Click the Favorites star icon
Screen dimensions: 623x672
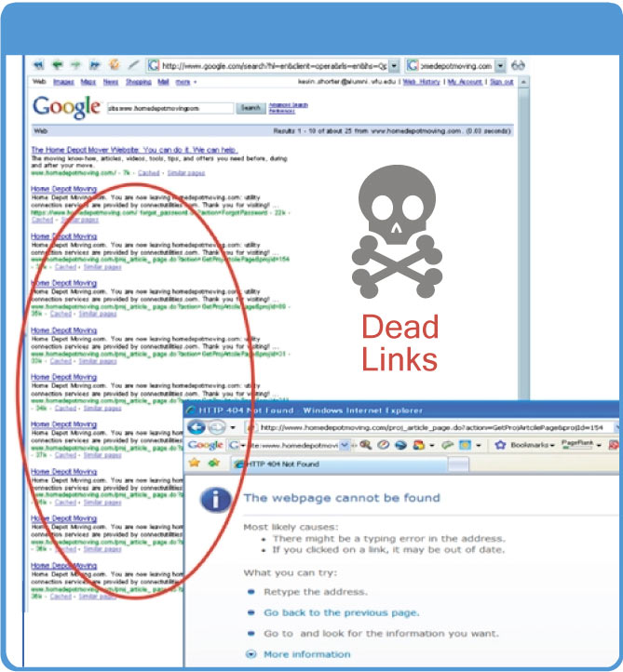point(194,463)
